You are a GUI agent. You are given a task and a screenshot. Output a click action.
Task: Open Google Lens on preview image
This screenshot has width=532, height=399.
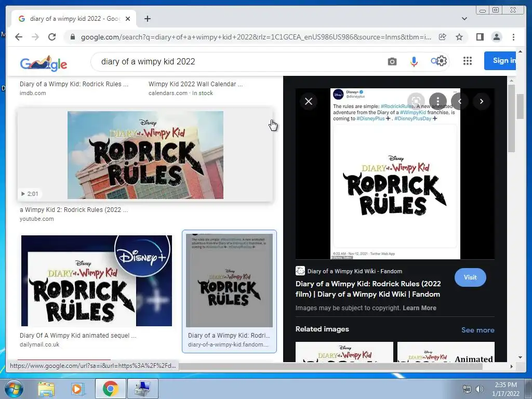click(416, 101)
